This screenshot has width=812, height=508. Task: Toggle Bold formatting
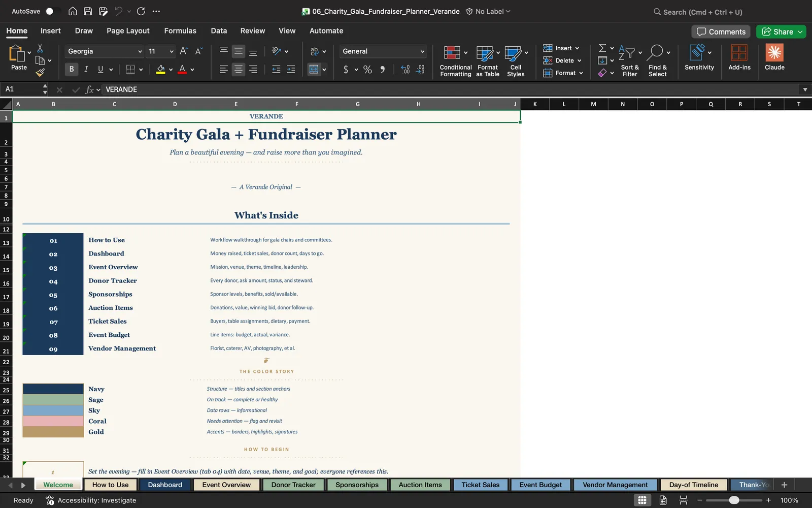tap(72, 69)
